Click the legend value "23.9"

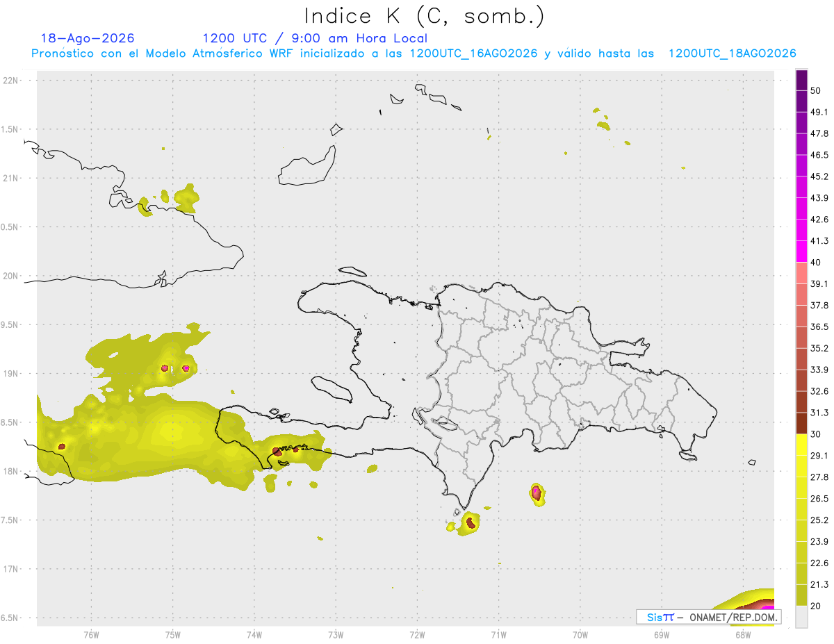(x=819, y=542)
